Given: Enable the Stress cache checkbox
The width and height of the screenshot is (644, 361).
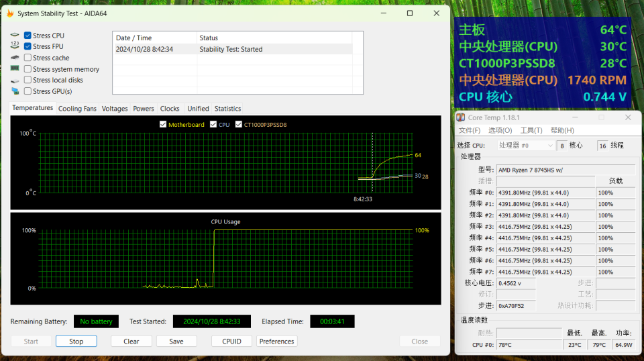Looking at the screenshot, I should 28,58.
